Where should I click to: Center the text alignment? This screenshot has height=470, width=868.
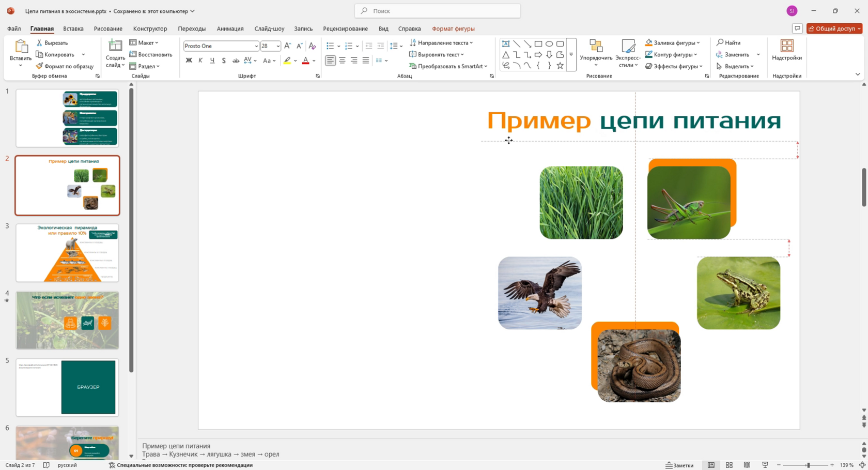pyautogui.click(x=342, y=60)
